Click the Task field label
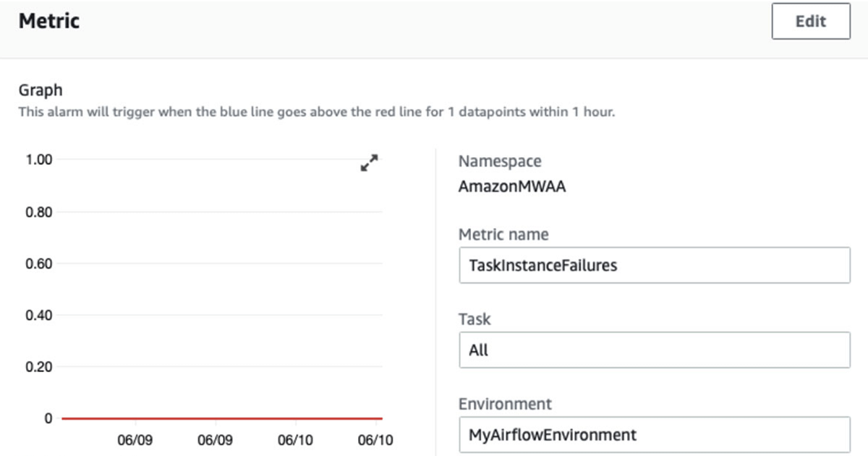868x456 pixels. 475,319
